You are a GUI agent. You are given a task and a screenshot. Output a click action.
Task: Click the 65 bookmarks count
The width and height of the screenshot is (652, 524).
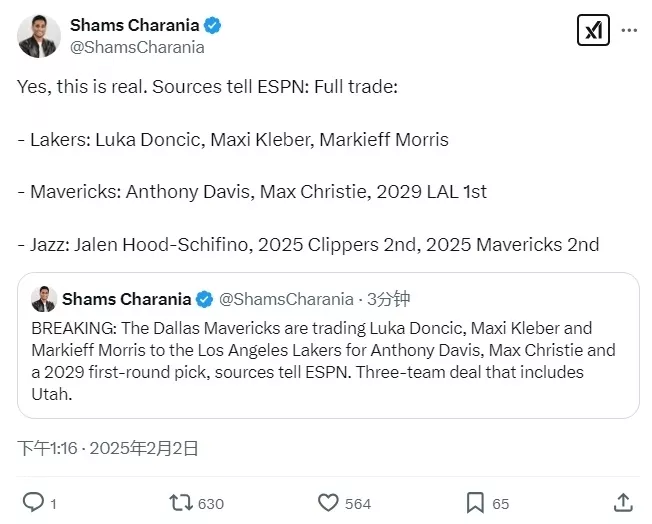tap(500, 503)
